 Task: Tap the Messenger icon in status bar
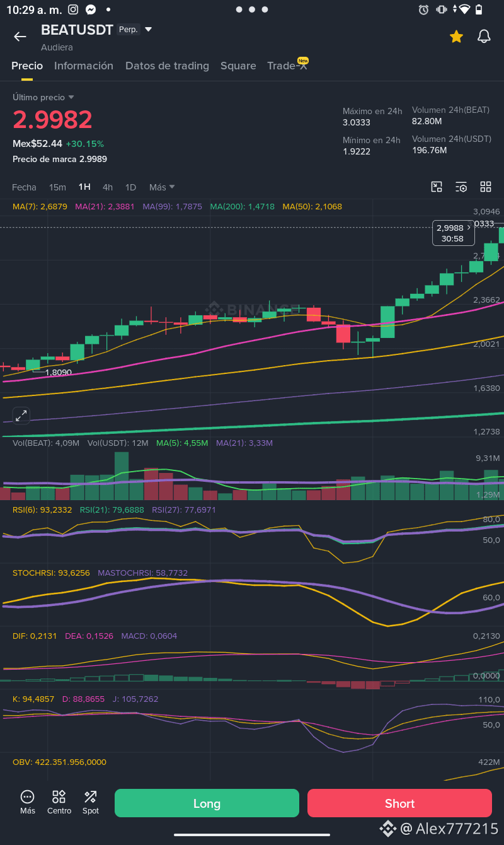pyautogui.click(x=91, y=9)
